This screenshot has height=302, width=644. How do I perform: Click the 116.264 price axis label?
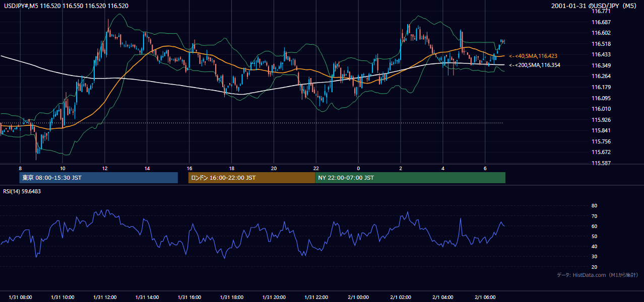point(601,76)
